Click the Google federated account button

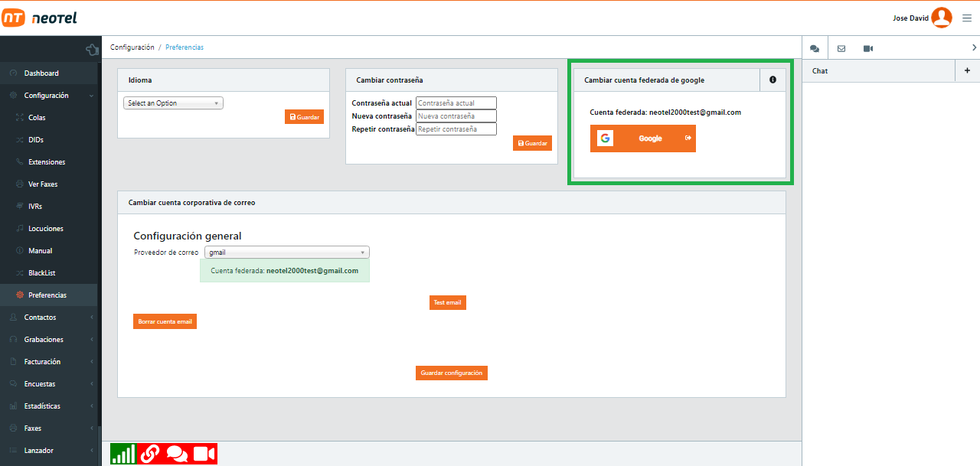point(643,138)
